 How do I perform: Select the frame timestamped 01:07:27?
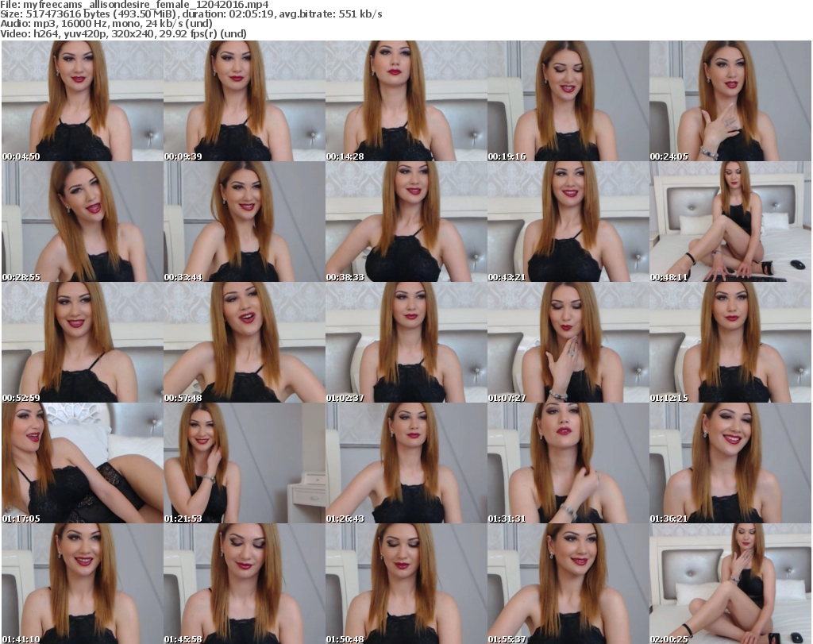pyautogui.click(x=568, y=343)
